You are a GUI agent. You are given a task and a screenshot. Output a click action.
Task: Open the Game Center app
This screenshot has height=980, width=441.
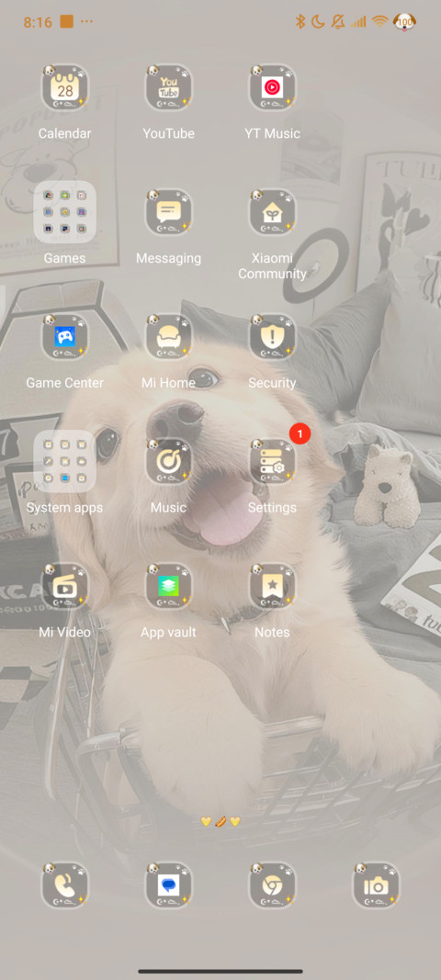click(x=65, y=337)
